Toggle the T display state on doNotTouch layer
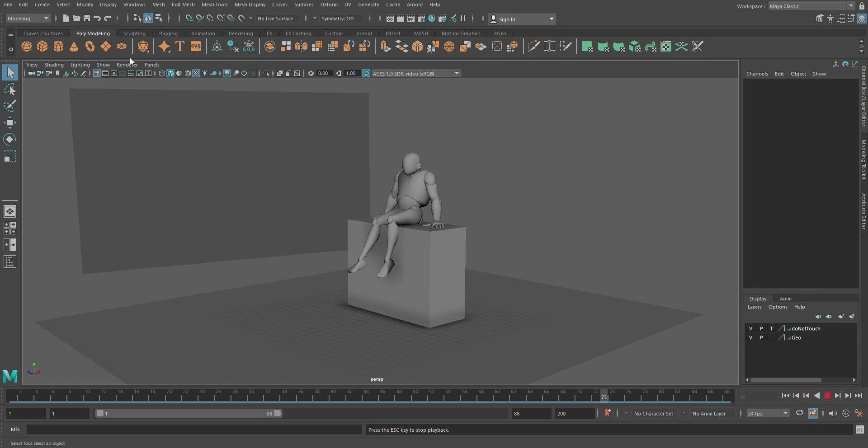868x448 pixels. pos(772,328)
